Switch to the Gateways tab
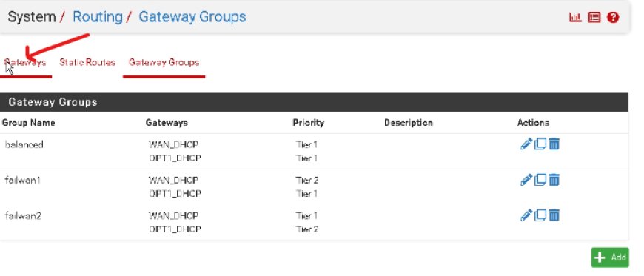Viewport: 644px width, 276px height. 25,62
